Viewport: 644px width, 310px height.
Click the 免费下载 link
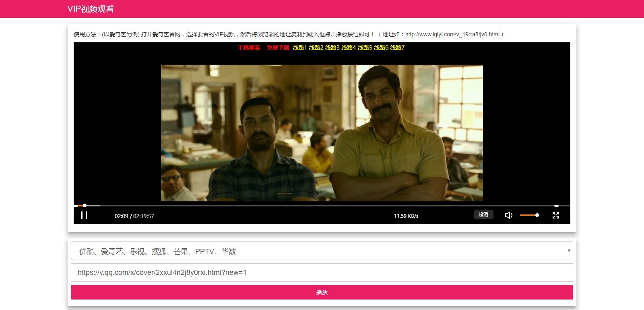coord(278,48)
